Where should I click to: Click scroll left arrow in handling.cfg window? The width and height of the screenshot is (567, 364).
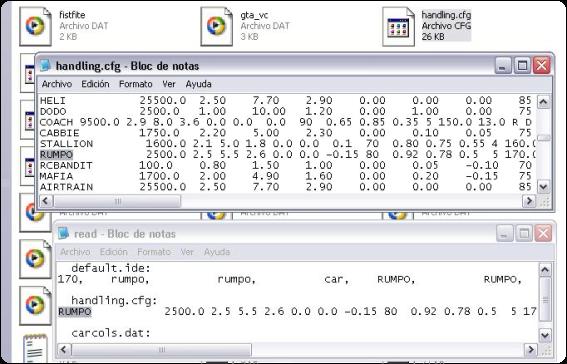tap(46, 201)
